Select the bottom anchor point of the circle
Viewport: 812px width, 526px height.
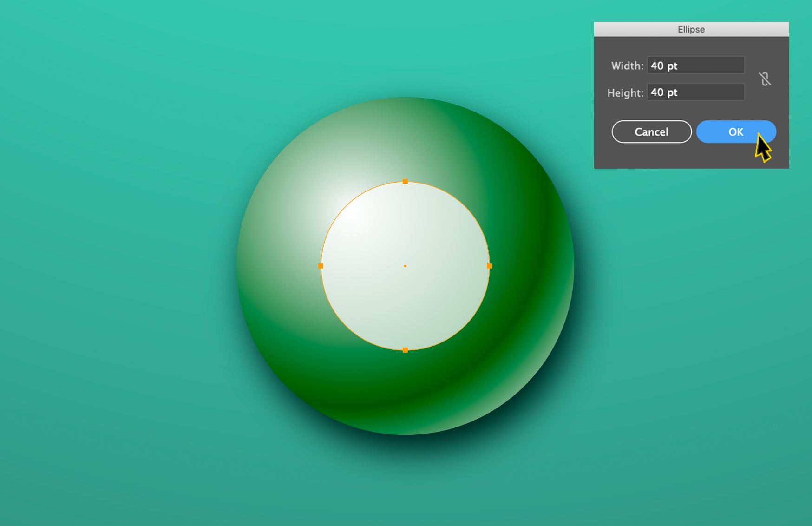[406, 350]
